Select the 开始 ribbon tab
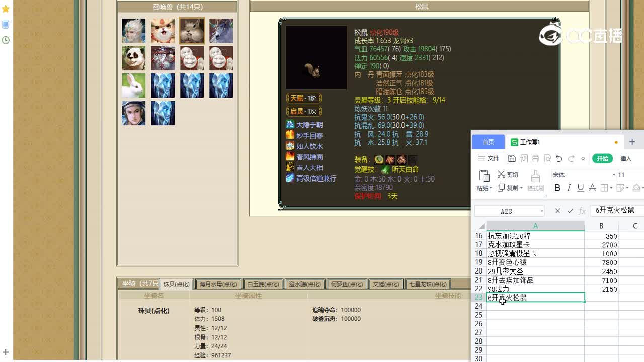The width and height of the screenshot is (644, 362). click(x=602, y=158)
